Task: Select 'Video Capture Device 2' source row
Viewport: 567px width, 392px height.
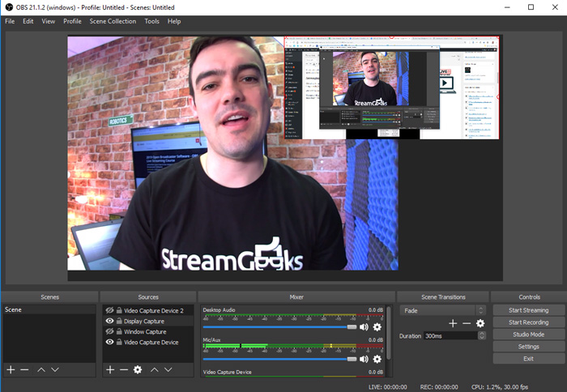Action: [x=148, y=310]
